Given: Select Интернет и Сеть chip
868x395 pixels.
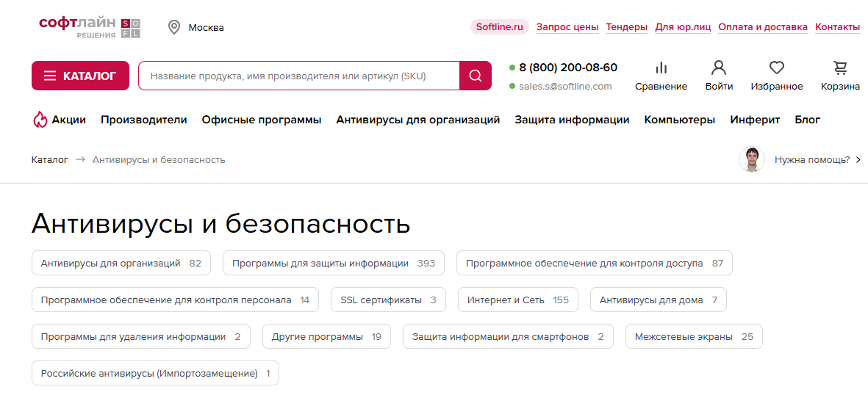Looking at the screenshot, I should [x=518, y=300].
